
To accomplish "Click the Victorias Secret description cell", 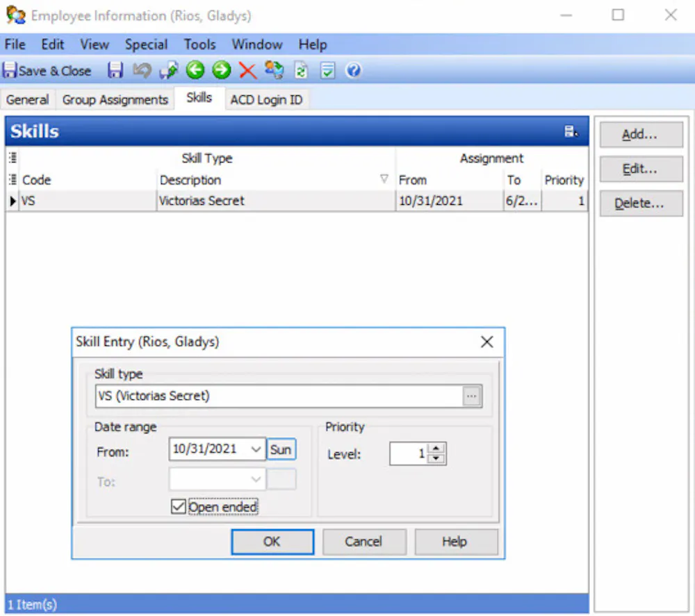I will point(275,201).
